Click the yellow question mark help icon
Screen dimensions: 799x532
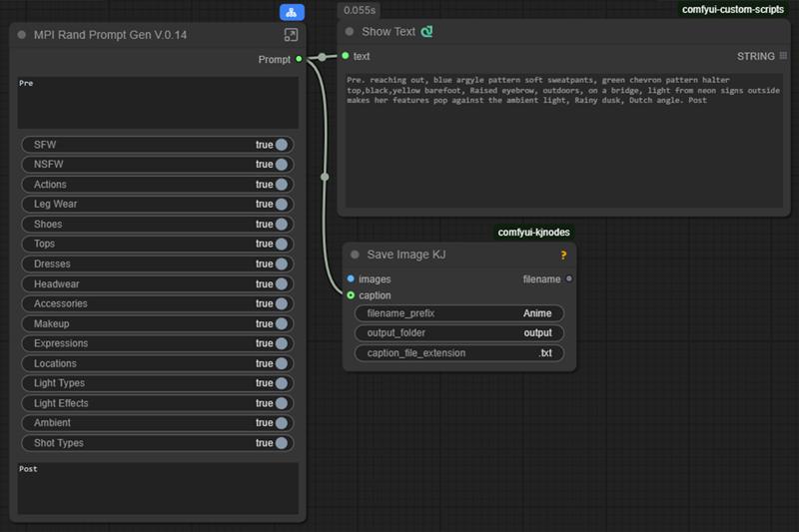point(563,256)
